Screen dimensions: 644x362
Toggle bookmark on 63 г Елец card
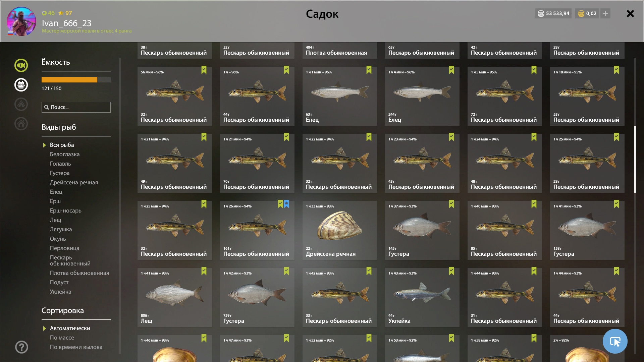tap(369, 70)
